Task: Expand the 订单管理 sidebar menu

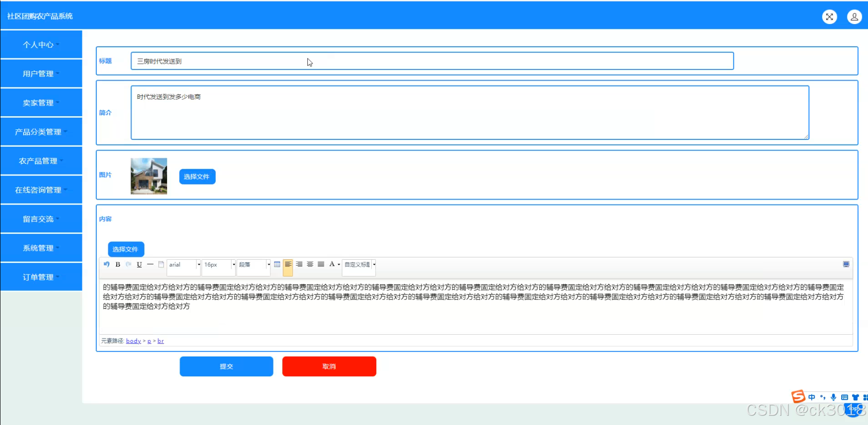Action: tap(41, 277)
